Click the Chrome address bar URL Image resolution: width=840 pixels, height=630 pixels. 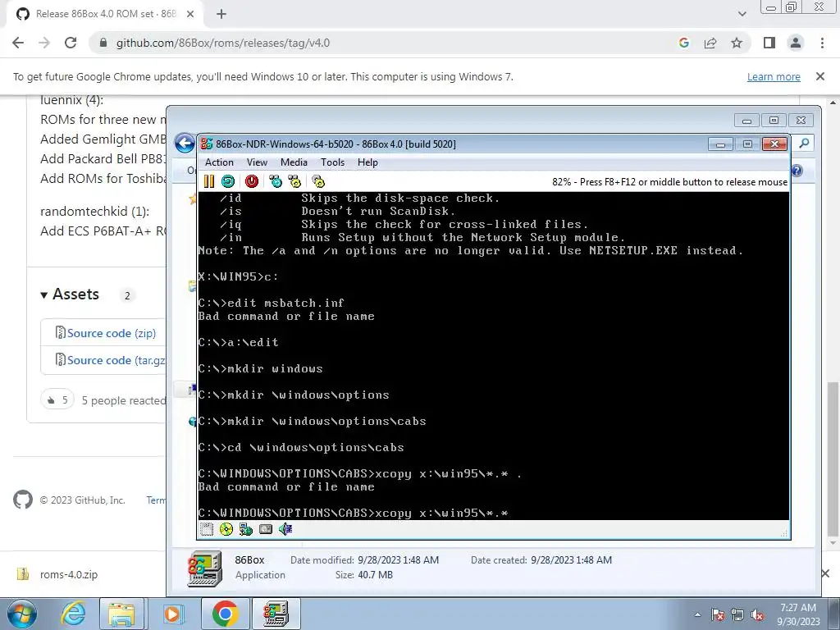pos(223,43)
